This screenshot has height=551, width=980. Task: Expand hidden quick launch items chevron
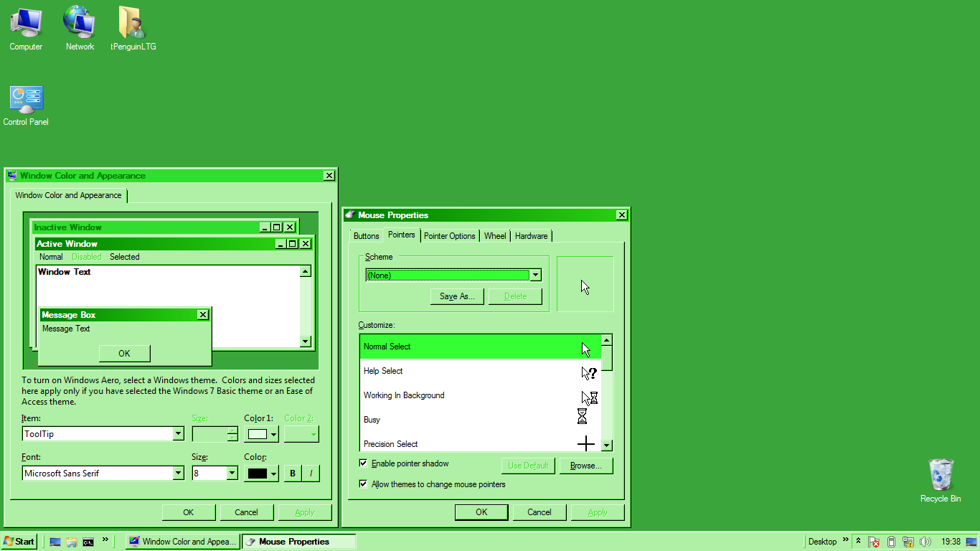pos(105,540)
